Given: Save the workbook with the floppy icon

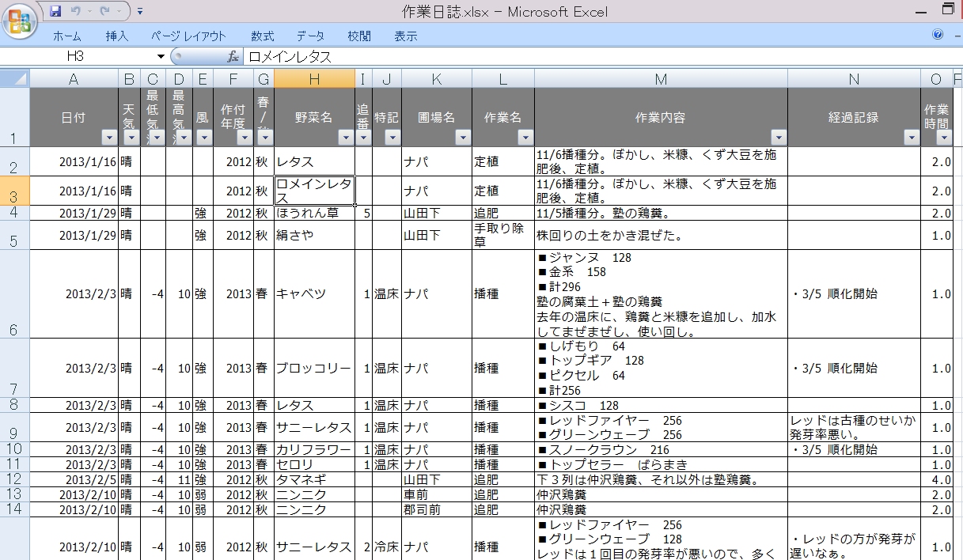Looking at the screenshot, I should pos(55,11).
